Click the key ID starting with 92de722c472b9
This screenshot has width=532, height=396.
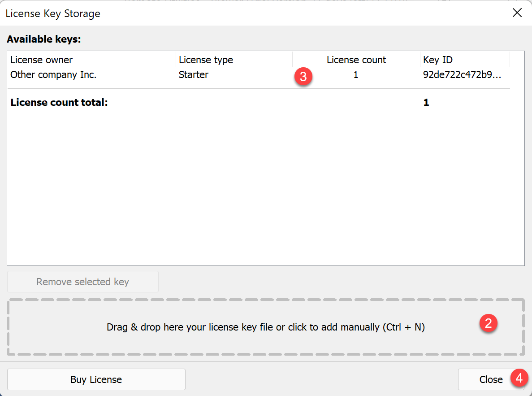click(x=461, y=74)
